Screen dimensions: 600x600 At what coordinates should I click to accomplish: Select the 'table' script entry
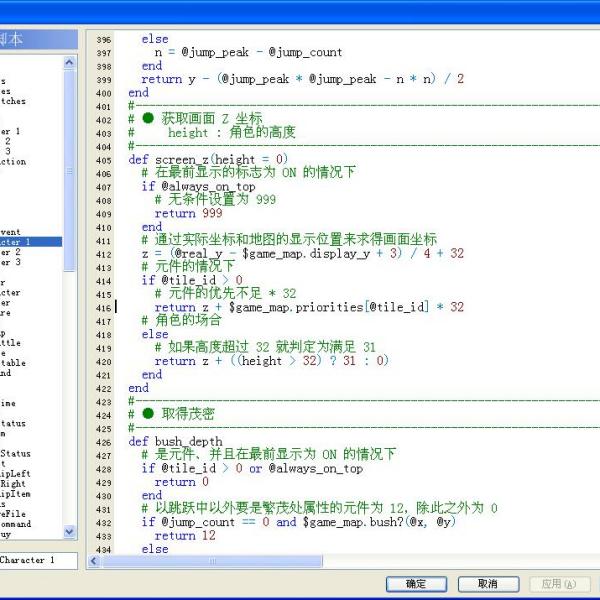[13, 363]
